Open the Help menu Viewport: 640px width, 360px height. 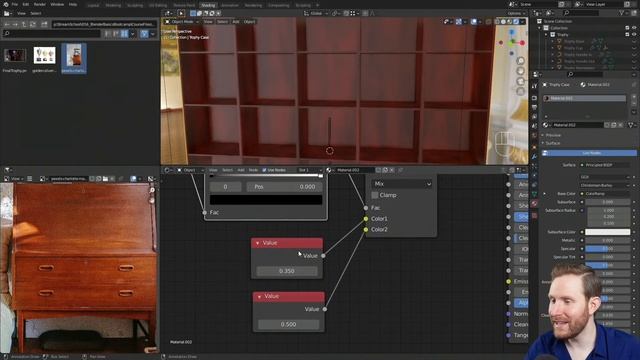[73, 4]
